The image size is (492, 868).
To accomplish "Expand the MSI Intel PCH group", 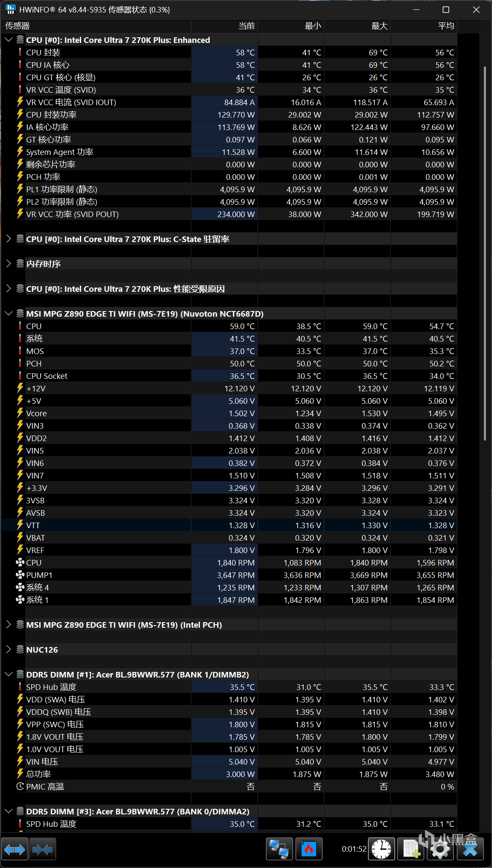I will [8, 625].
